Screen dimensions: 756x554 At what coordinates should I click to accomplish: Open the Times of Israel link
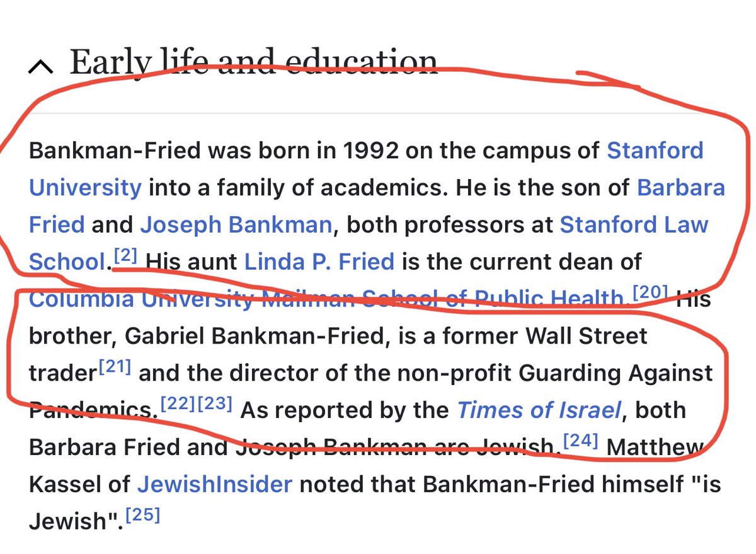pos(539,410)
